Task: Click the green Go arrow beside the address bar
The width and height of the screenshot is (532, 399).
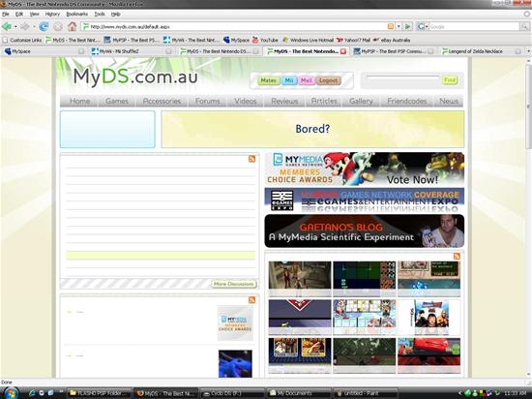Action: pyautogui.click(x=408, y=26)
